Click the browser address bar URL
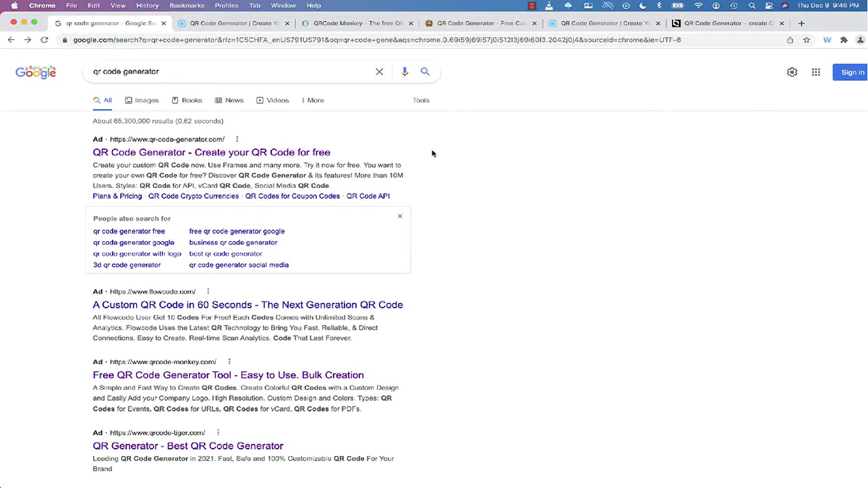The height and width of the screenshot is (488, 868). point(377,40)
